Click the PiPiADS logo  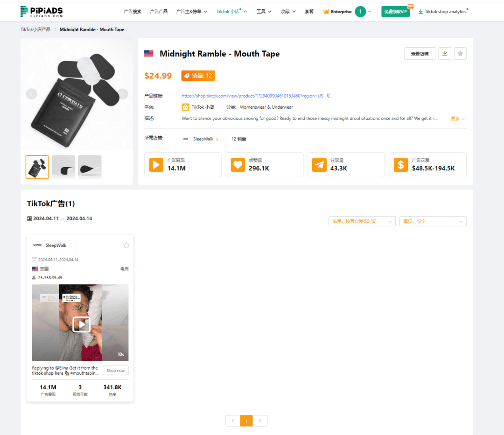click(42, 11)
